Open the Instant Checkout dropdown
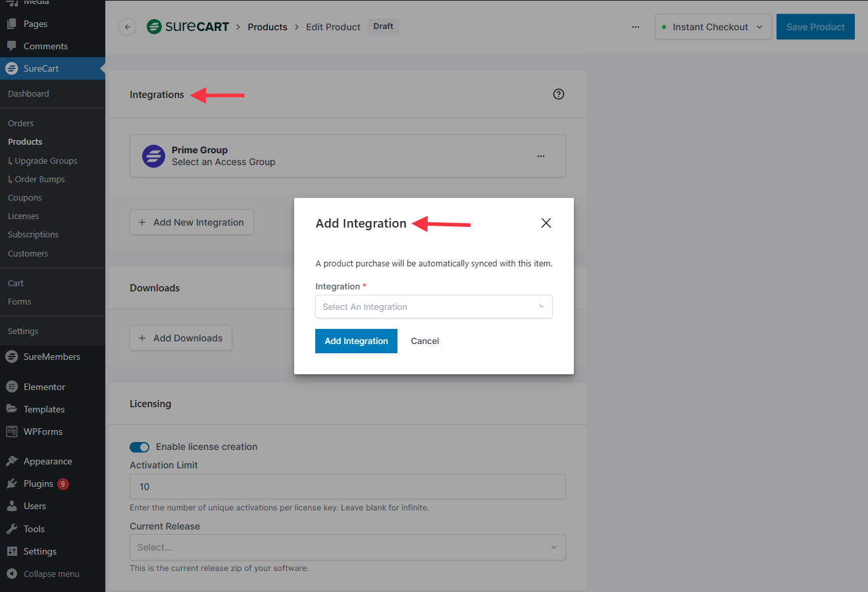Screen dimensions: 868x592 tap(713, 27)
